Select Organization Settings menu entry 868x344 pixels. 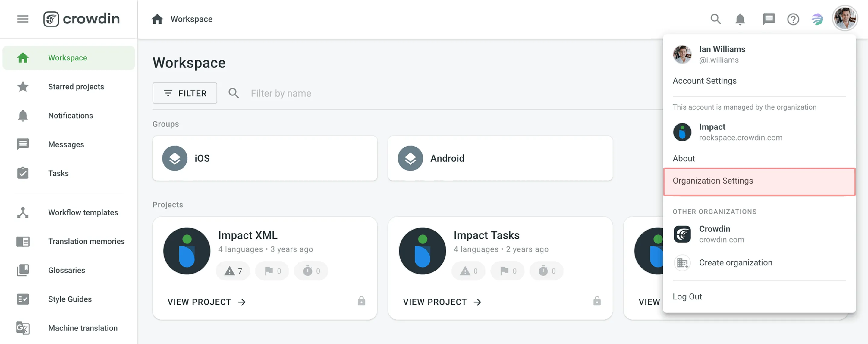coord(759,181)
